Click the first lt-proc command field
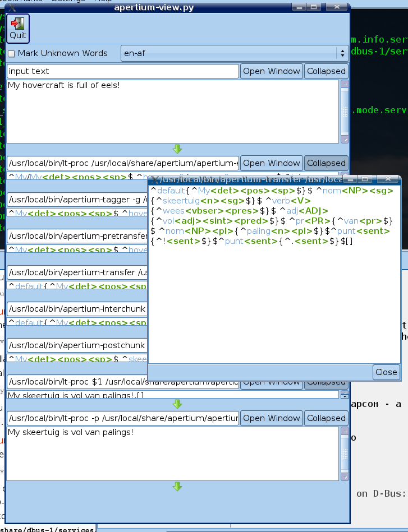This screenshot has height=532, width=408. [x=123, y=163]
